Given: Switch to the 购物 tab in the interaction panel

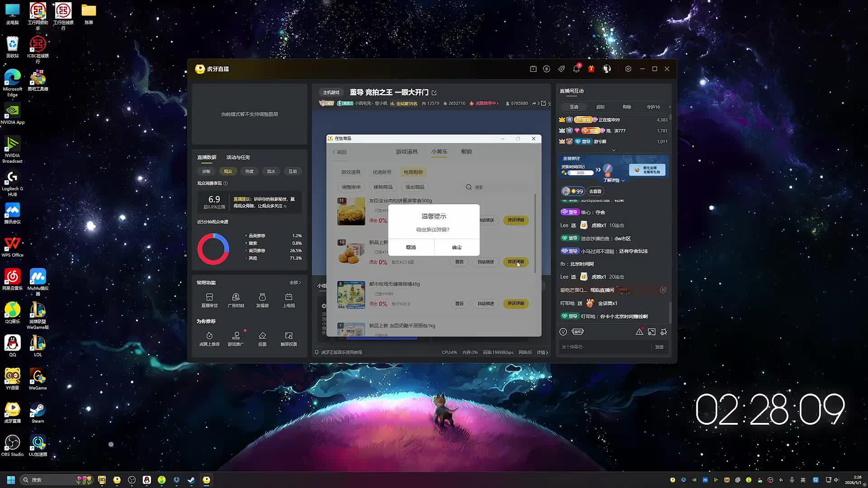Looking at the screenshot, I should coord(627,107).
